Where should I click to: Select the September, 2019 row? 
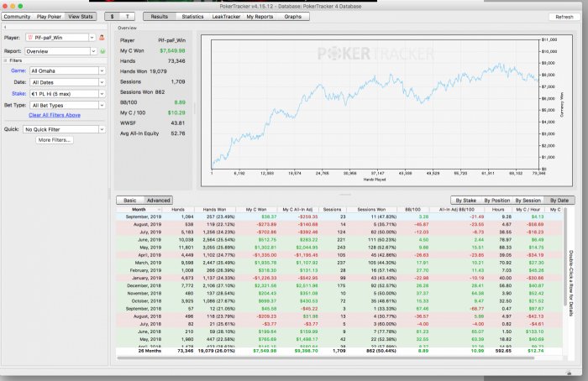coord(339,217)
